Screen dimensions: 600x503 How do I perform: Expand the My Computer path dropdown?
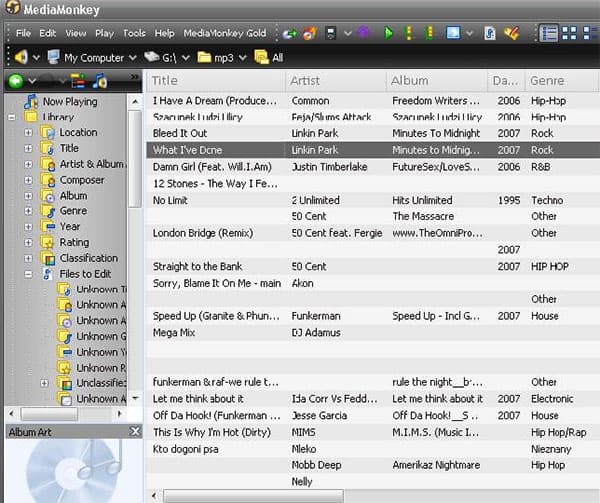point(132,58)
